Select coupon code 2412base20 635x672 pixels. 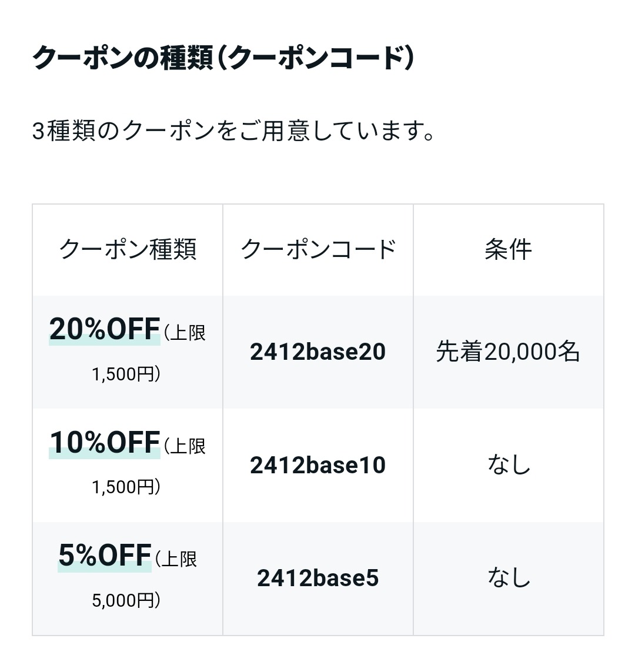click(318, 352)
